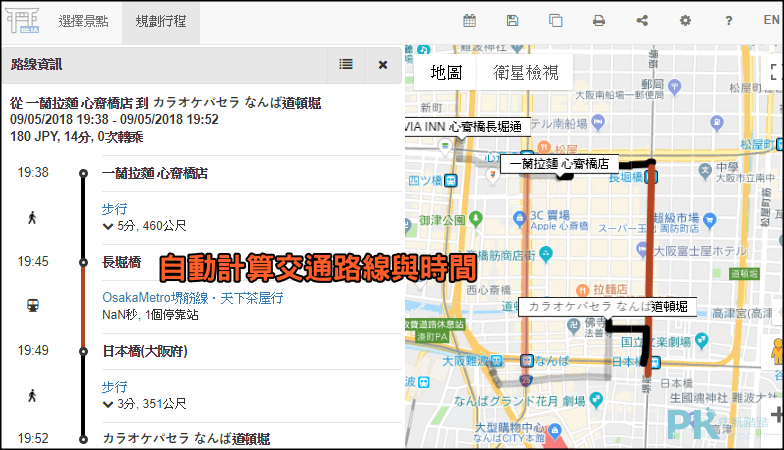
Task: Click the 長堀橋 subway station icon on map
Action: pos(651,176)
